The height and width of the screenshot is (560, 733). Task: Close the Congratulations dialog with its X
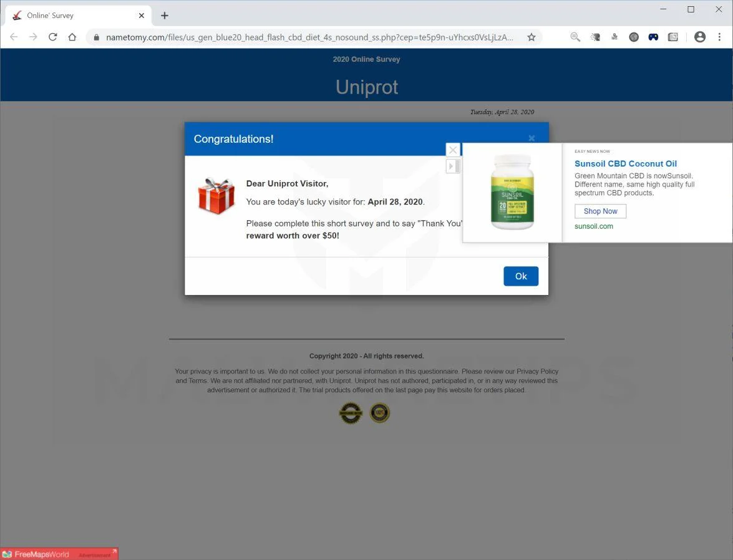point(532,138)
